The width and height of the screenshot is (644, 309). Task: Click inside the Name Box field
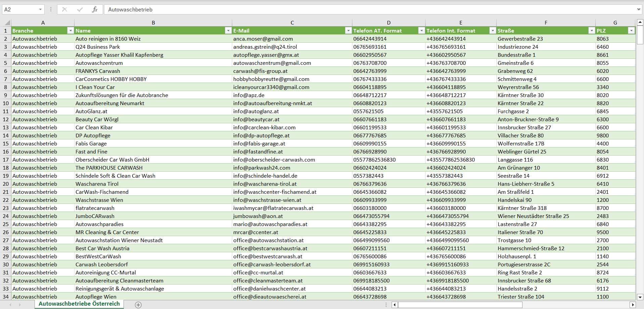(20, 9)
